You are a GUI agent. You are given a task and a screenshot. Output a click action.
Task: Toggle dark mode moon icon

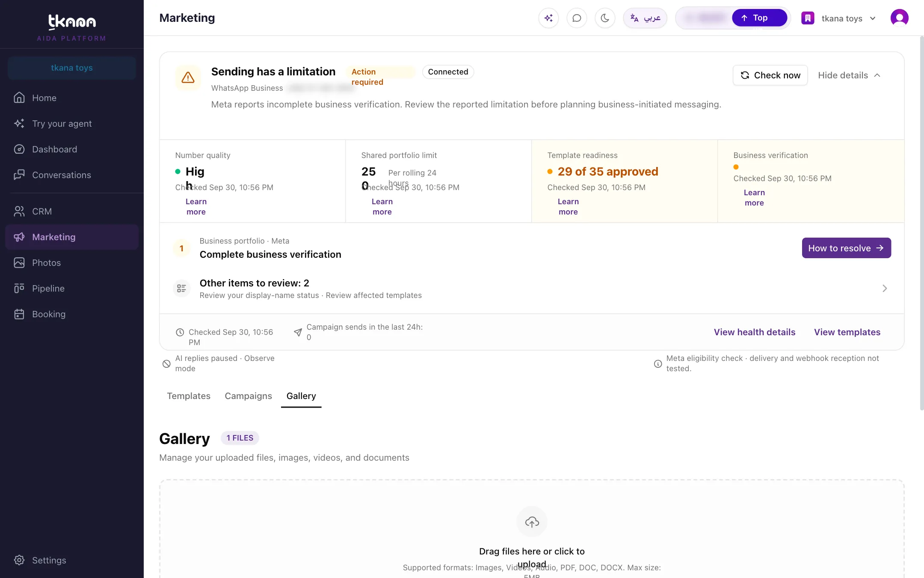[605, 18]
